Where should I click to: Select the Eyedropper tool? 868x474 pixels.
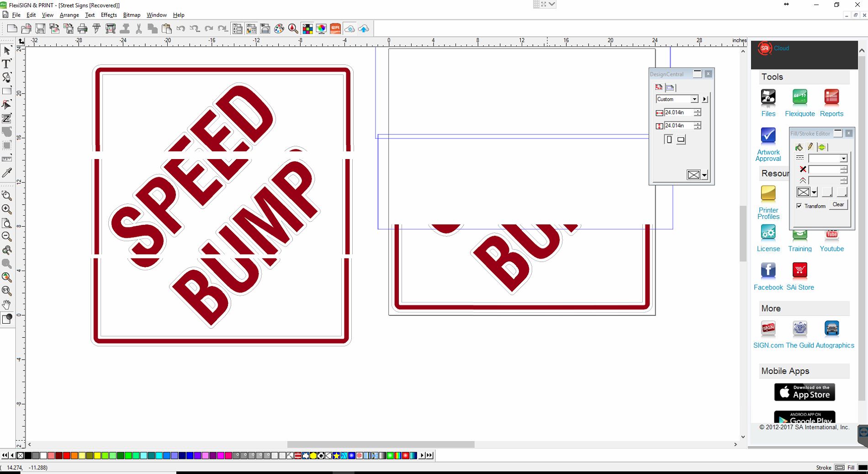tap(7, 173)
